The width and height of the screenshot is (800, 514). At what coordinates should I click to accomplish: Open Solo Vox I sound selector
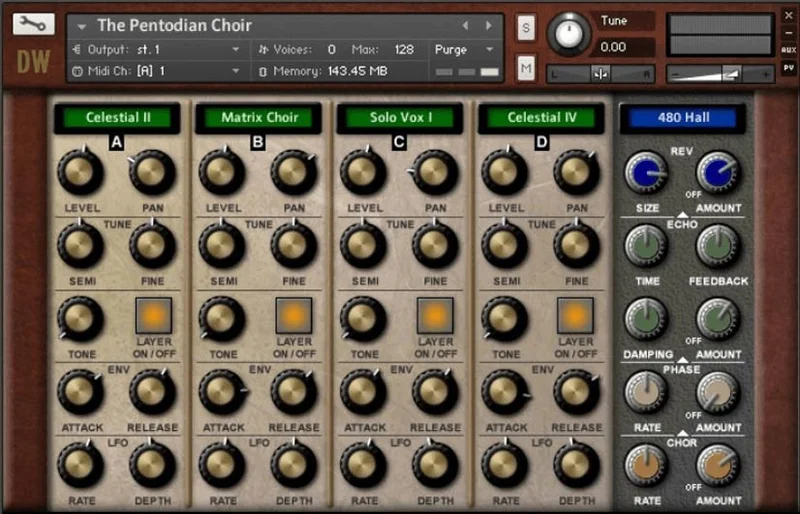400,118
